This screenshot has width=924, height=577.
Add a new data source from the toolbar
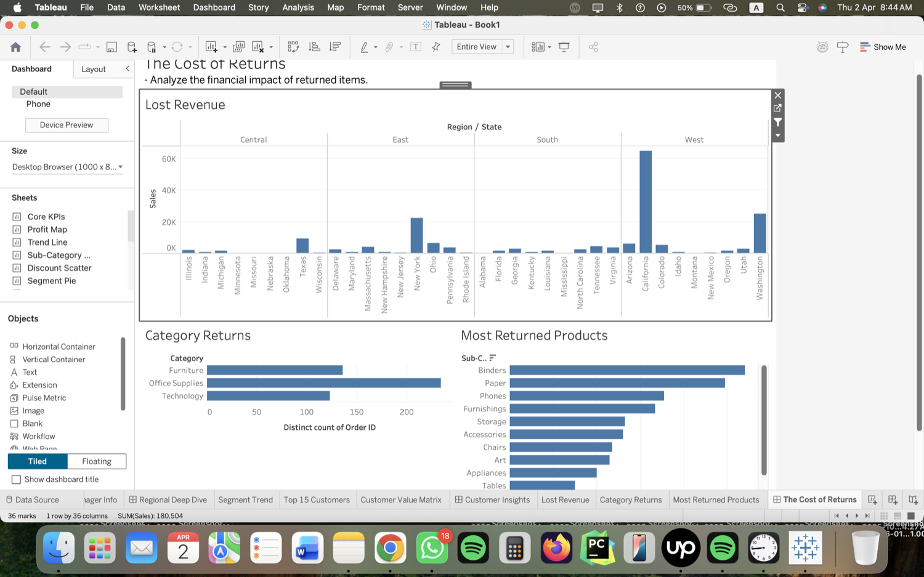tap(132, 47)
